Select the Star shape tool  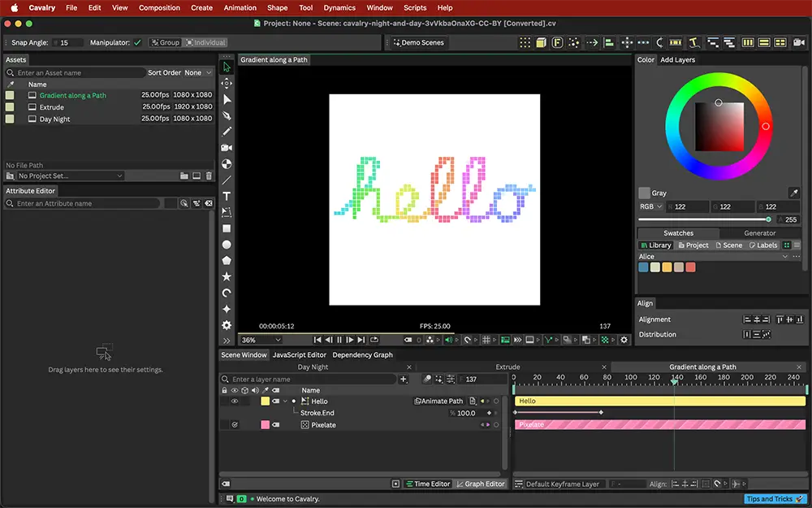[x=227, y=277]
